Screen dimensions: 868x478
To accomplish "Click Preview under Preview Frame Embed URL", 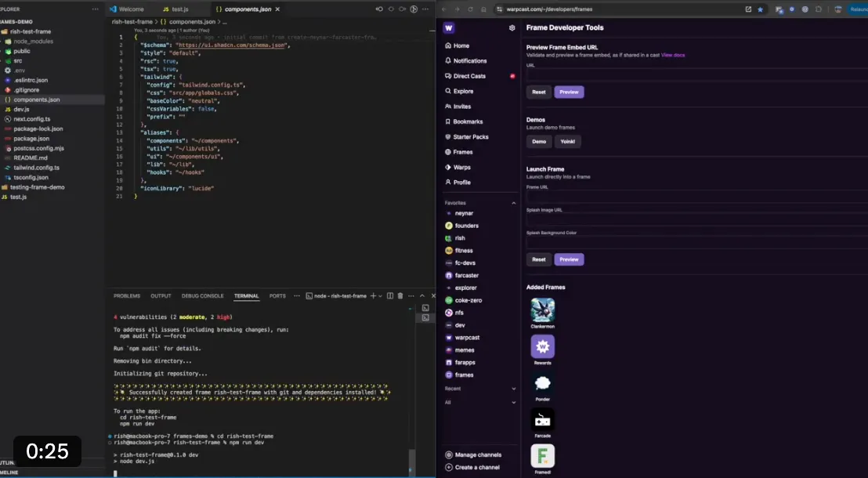I will pos(569,92).
